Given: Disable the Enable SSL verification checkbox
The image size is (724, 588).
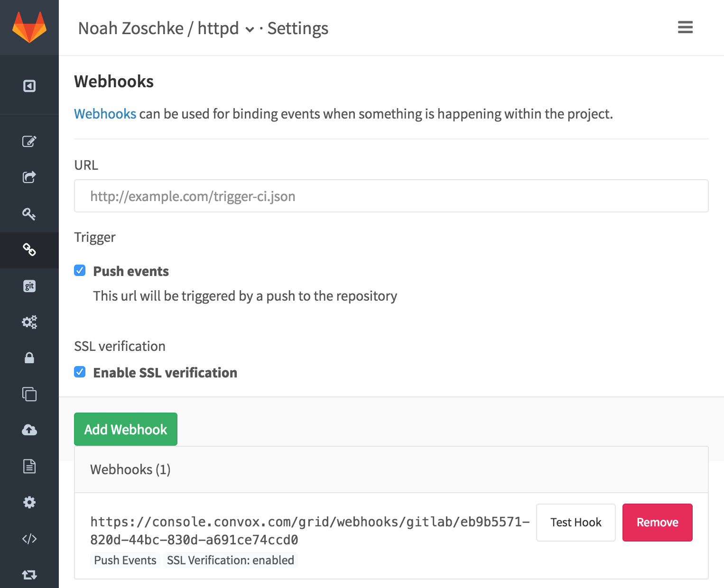Looking at the screenshot, I should [x=80, y=372].
